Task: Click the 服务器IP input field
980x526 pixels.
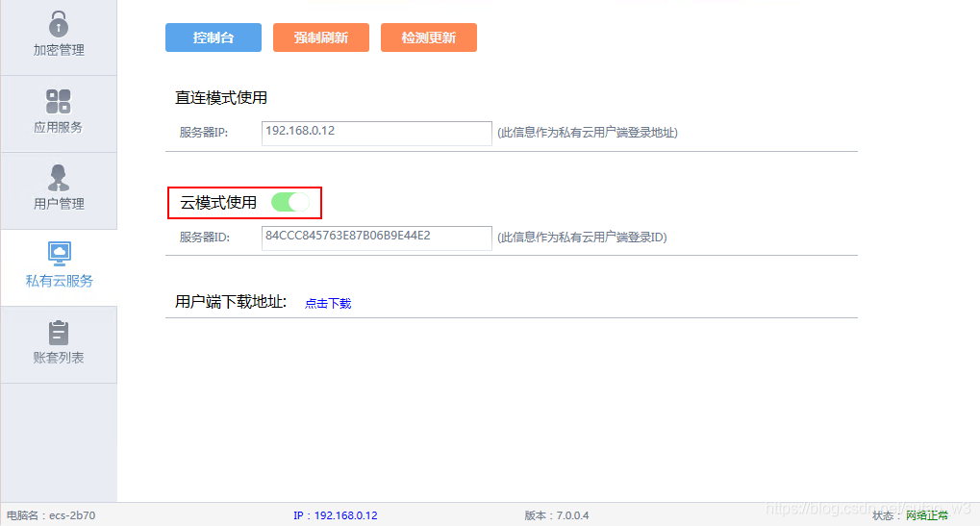Action: pyautogui.click(x=377, y=133)
